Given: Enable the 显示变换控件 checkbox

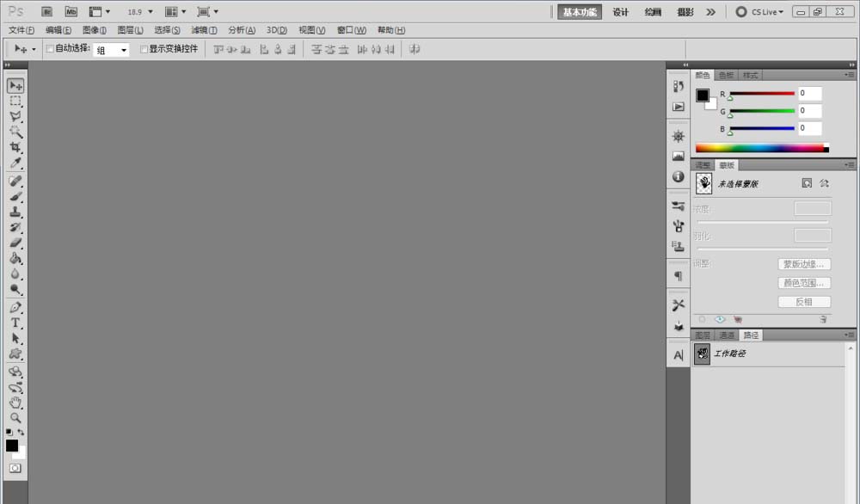Looking at the screenshot, I should pyautogui.click(x=143, y=49).
